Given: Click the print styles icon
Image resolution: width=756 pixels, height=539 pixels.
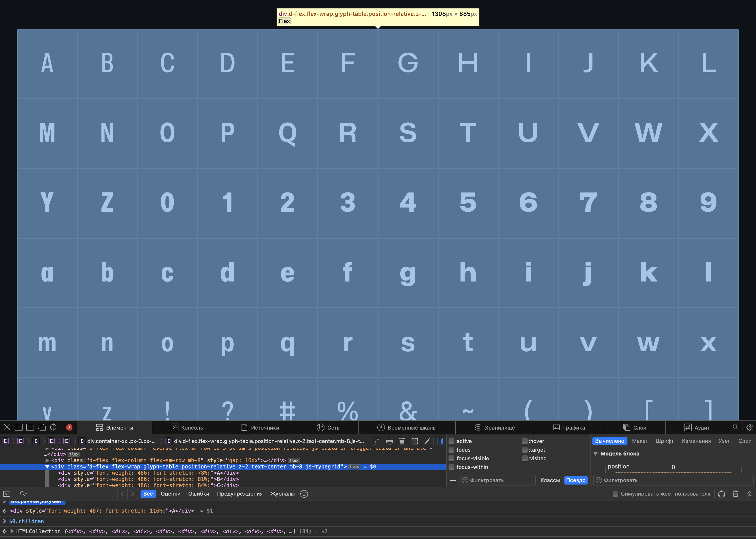Looking at the screenshot, I should point(390,441).
